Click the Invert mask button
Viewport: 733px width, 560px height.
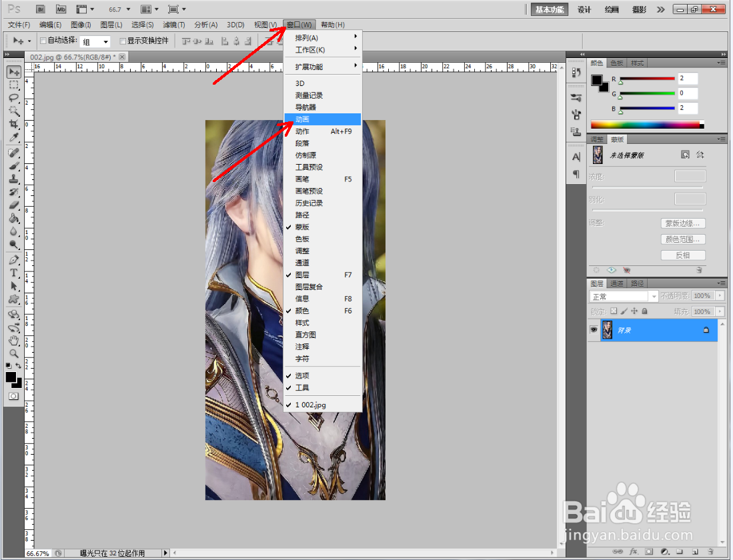click(682, 255)
